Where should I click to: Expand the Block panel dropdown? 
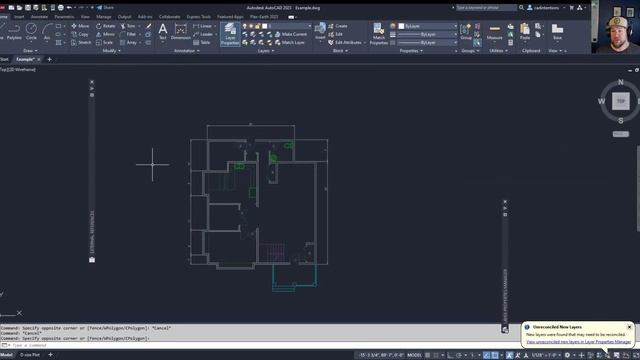tap(340, 51)
